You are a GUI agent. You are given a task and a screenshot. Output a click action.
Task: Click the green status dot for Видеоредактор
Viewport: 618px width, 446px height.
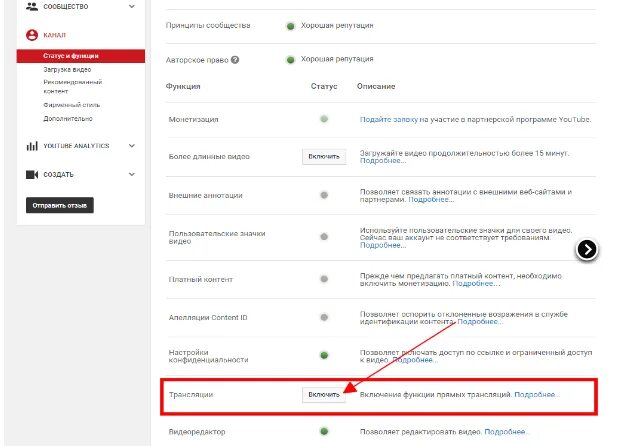[324, 431]
